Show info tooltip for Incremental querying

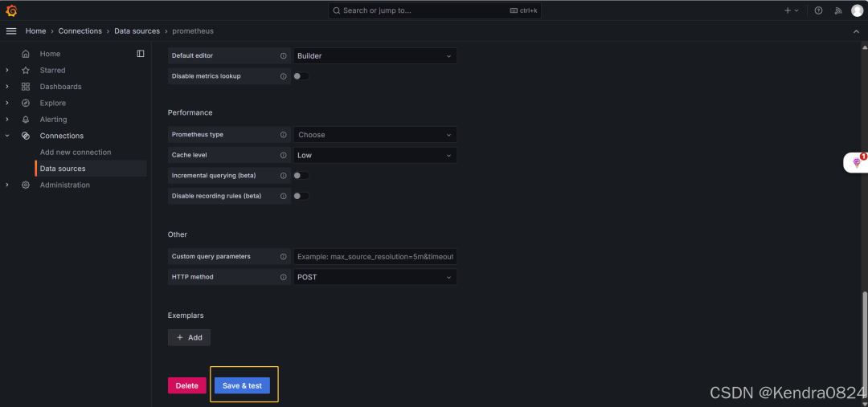tap(284, 176)
